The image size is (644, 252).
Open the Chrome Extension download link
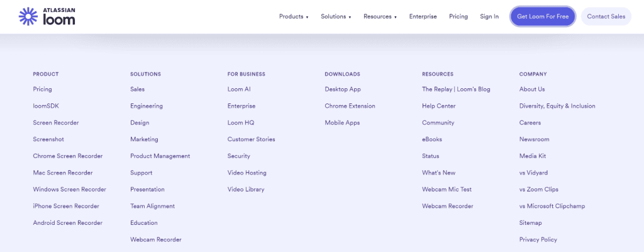pos(350,106)
